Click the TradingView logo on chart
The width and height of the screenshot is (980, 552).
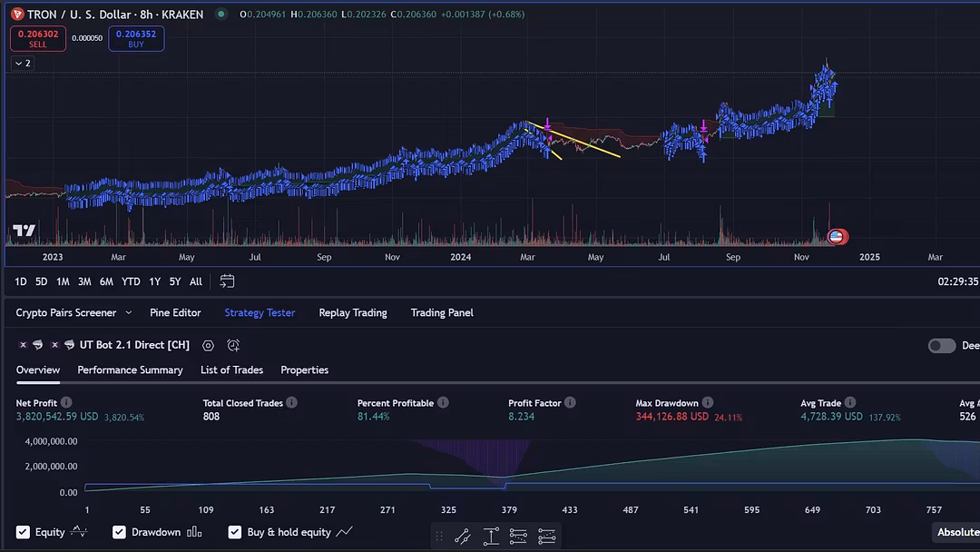tap(24, 231)
